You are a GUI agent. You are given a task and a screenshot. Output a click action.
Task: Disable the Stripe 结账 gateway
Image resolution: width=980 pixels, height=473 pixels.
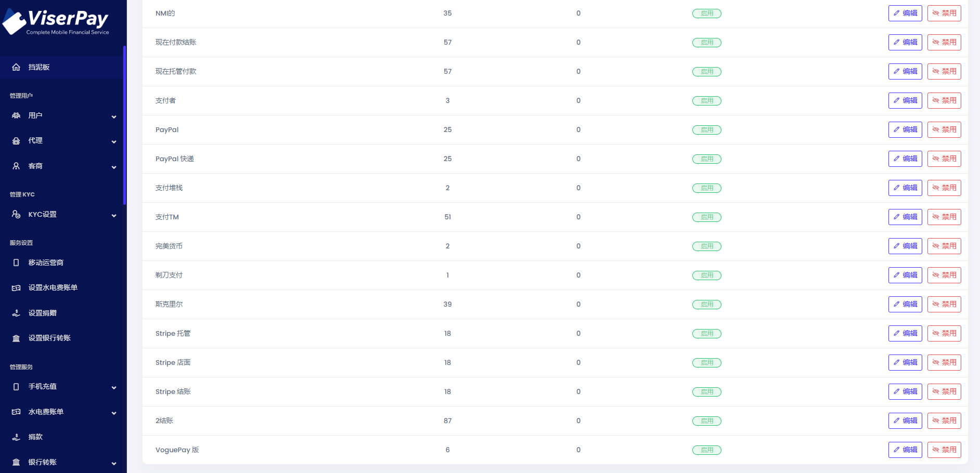coord(944,391)
